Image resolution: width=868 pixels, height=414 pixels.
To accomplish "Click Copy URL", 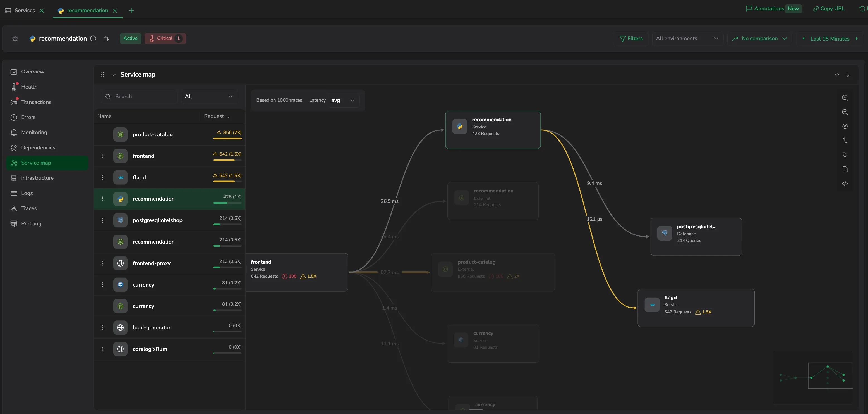I will tap(829, 8).
